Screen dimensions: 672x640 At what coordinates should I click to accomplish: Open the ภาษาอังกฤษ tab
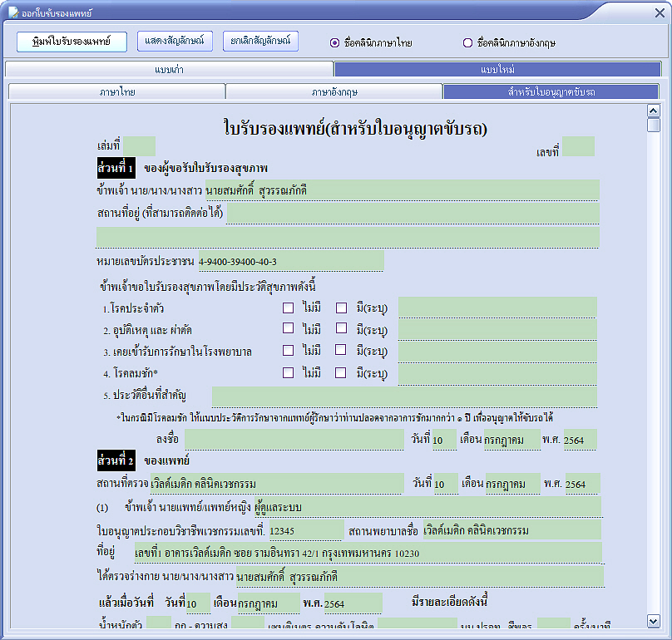click(334, 91)
